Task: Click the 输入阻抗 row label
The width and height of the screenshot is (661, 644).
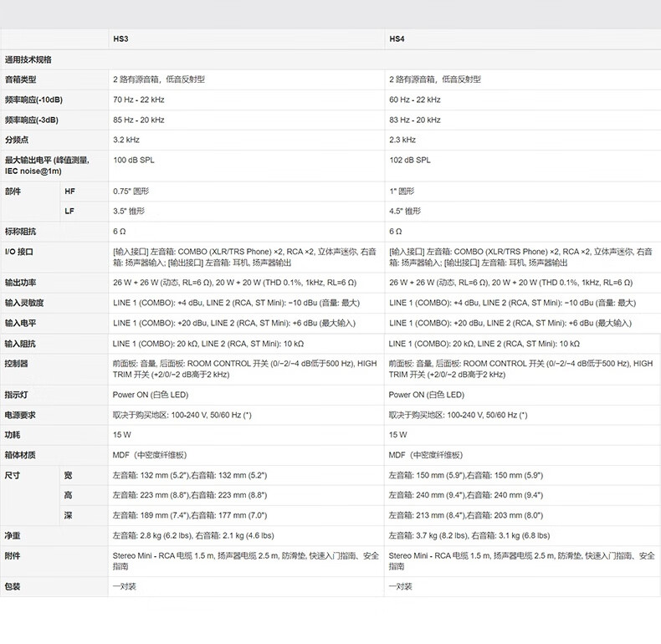Action: pos(20,344)
